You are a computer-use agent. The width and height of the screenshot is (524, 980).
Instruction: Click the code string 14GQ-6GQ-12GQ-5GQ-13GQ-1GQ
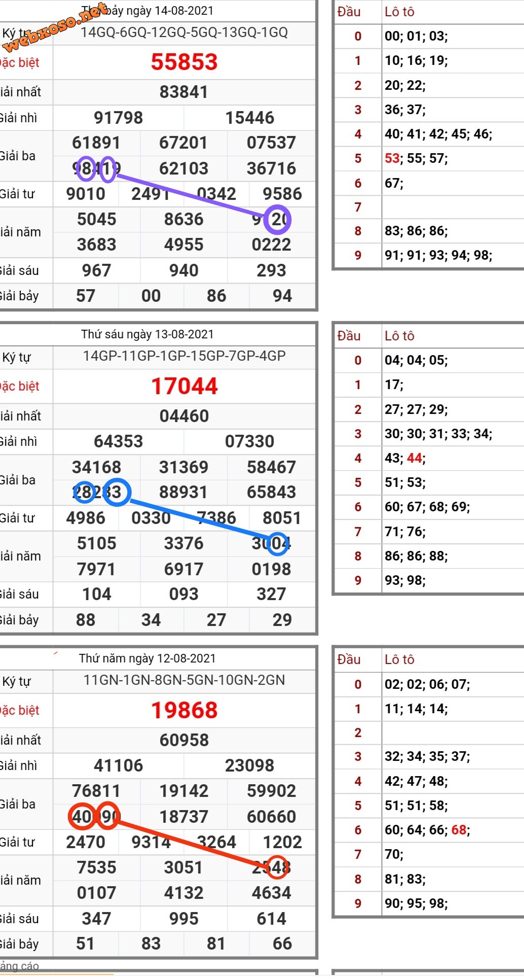184,32
